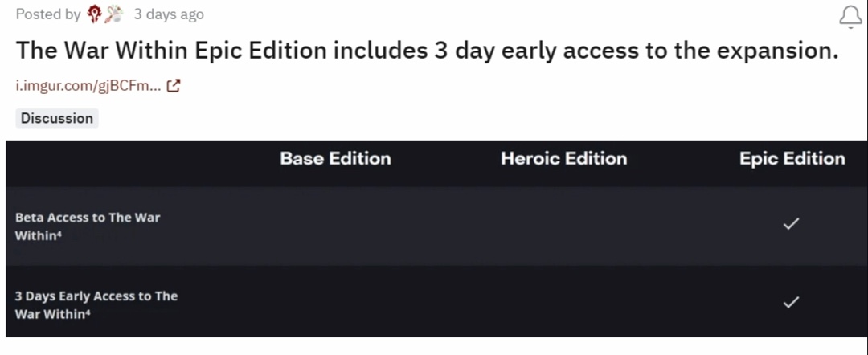The height and width of the screenshot is (355, 868).
Task: Click the 'Beta Access to The War Within' label
Action: pyautogui.click(x=88, y=226)
